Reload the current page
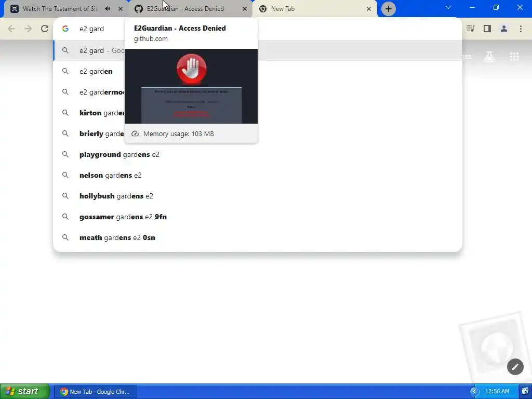 pos(45,29)
